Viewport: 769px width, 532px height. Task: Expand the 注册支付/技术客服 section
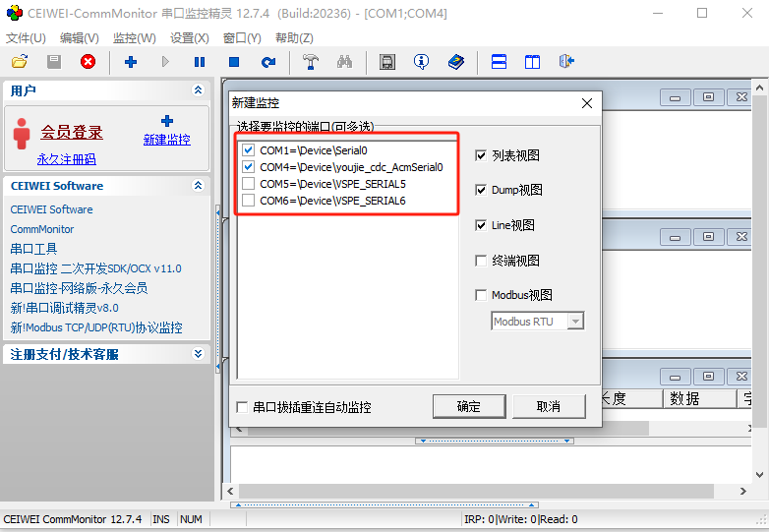point(198,354)
